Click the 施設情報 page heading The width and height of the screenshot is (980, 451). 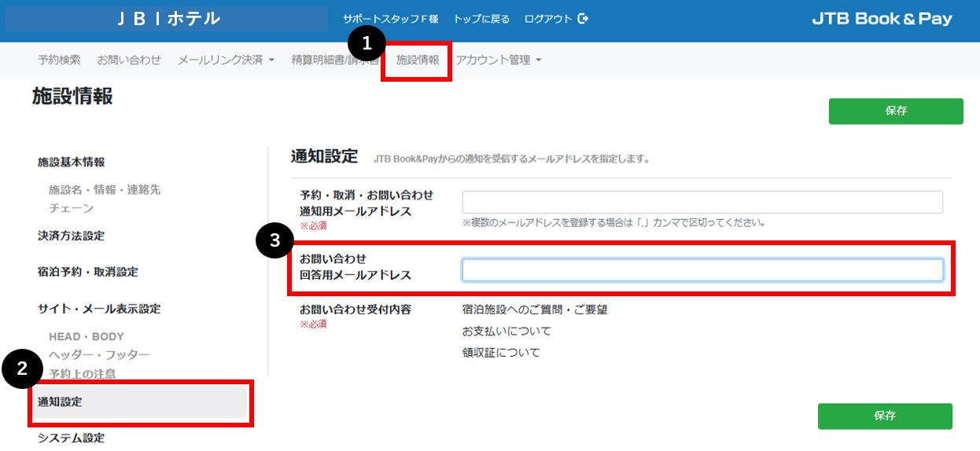pyautogui.click(x=72, y=97)
